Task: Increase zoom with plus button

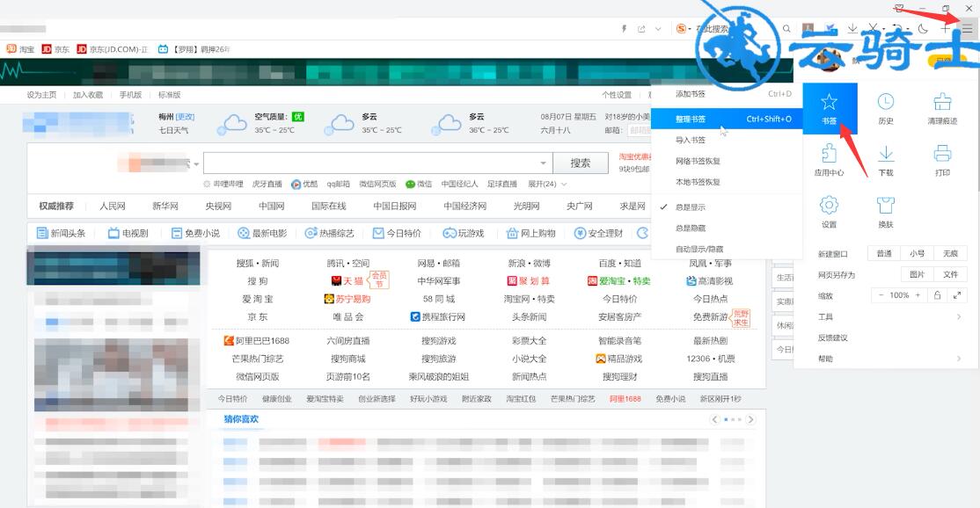Action: (x=918, y=295)
